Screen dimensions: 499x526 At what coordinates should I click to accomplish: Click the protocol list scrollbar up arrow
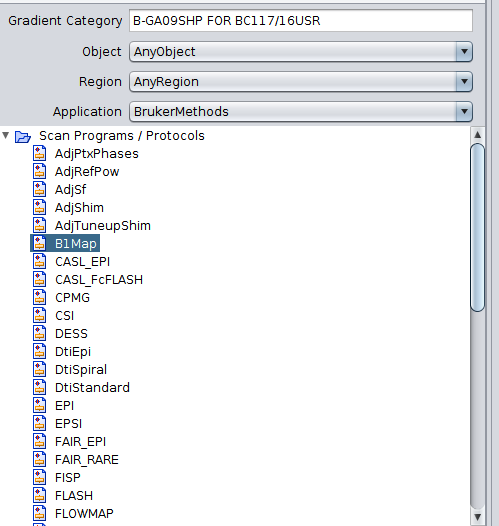point(478,135)
